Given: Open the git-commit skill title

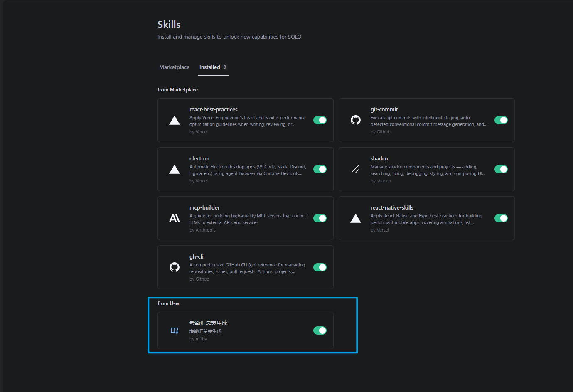Looking at the screenshot, I should tap(384, 110).
